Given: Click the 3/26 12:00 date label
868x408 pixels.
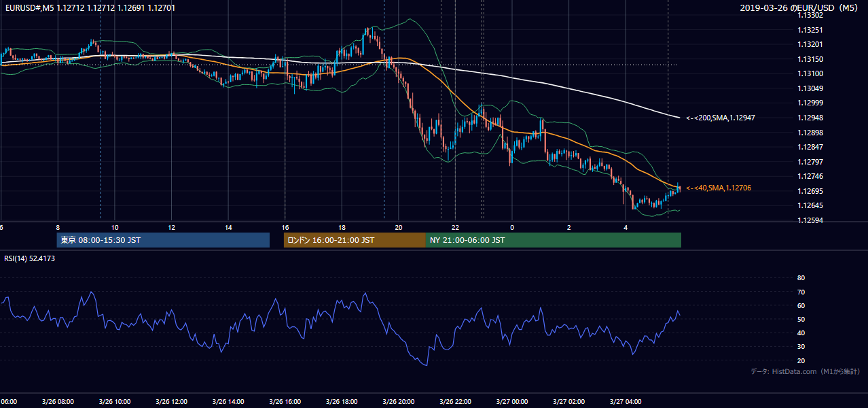Looking at the screenshot, I should pyautogui.click(x=171, y=402).
